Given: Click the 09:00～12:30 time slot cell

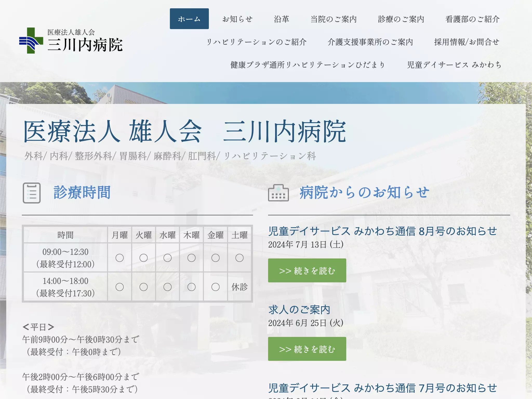Looking at the screenshot, I should pyautogui.click(x=65, y=258).
